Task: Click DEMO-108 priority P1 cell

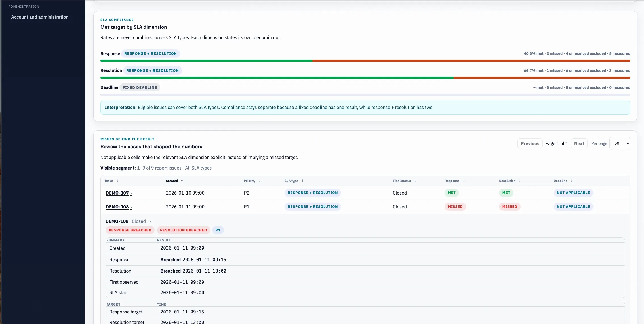Action: click(247, 207)
